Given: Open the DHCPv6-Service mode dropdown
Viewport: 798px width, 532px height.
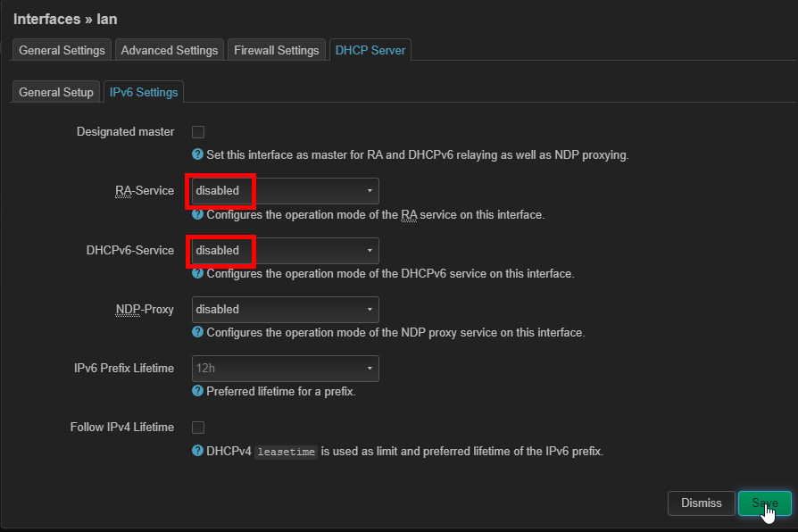Looking at the screenshot, I should [285, 251].
